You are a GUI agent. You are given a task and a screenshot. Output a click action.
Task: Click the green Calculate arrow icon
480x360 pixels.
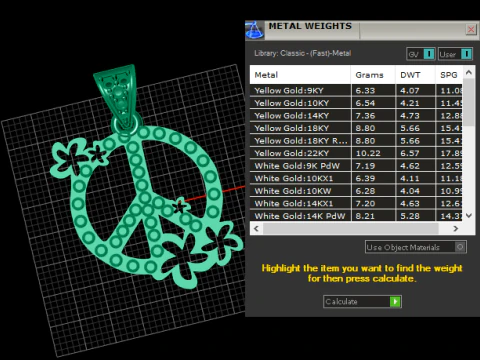[x=395, y=302]
